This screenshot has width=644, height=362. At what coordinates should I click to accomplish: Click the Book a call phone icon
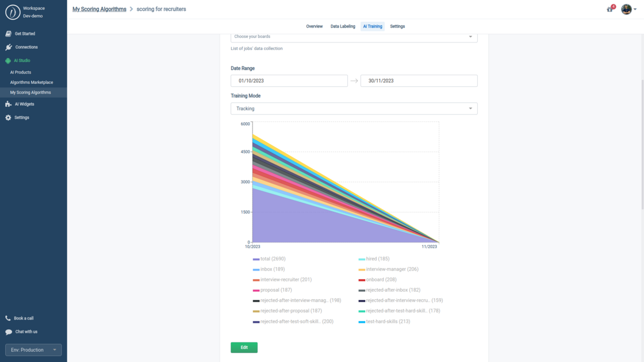(x=8, y=318)
